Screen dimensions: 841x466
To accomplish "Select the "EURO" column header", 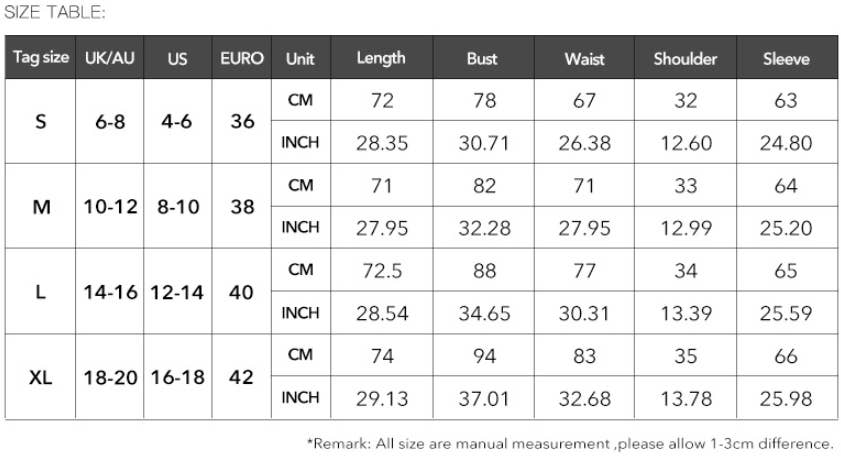I will click(242, 58).
